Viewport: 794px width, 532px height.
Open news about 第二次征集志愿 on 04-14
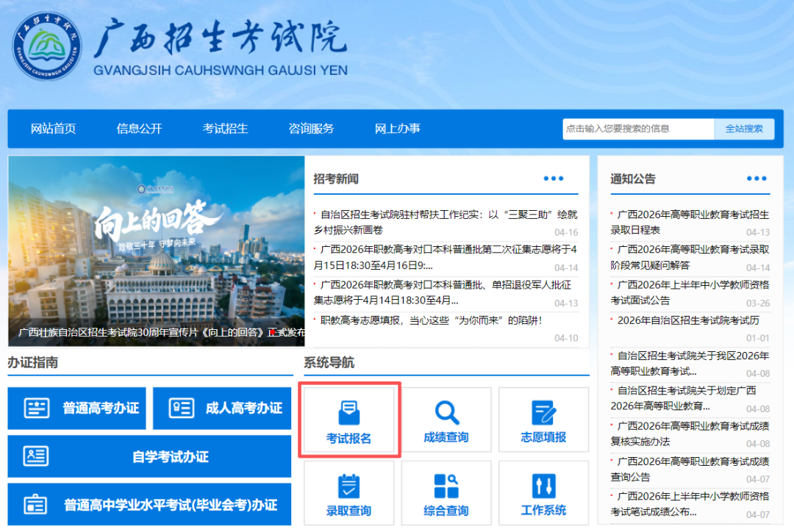tap(446, 257)
